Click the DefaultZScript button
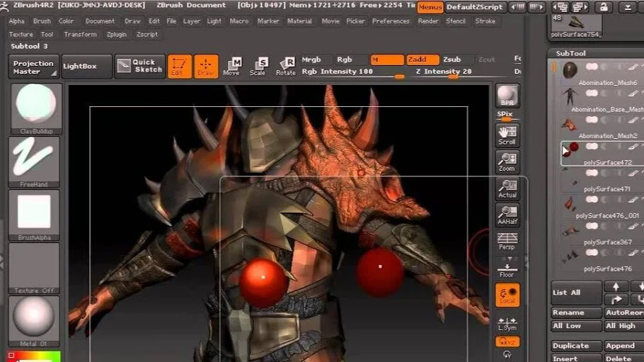This screenshot has width=644, height=362. [x=474, y=7]
